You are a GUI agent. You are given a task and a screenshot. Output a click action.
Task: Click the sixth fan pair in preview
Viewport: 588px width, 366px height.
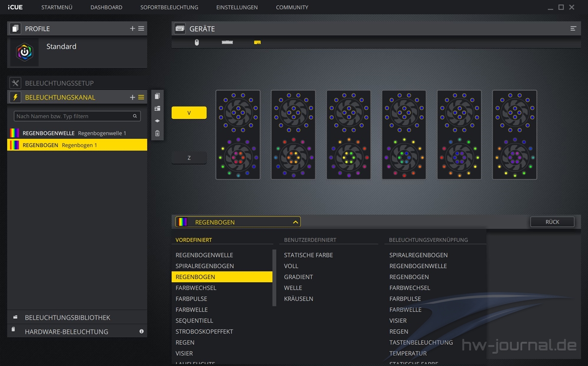tap(514, 135)
